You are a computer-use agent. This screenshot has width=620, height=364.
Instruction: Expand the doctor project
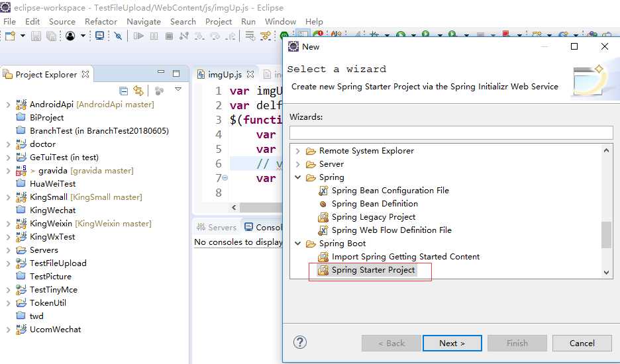[x=9, y=144]
